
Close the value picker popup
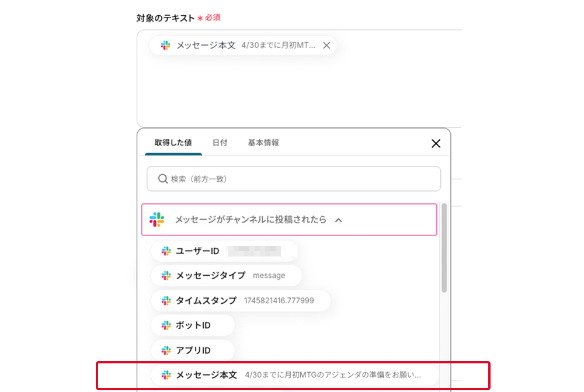pos(436,144)
